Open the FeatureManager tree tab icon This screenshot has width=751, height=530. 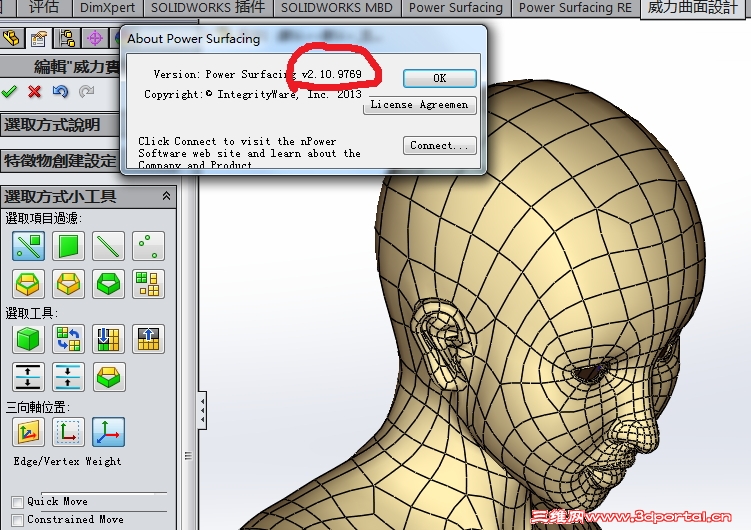pyautogui.click(x=11, y=38)
